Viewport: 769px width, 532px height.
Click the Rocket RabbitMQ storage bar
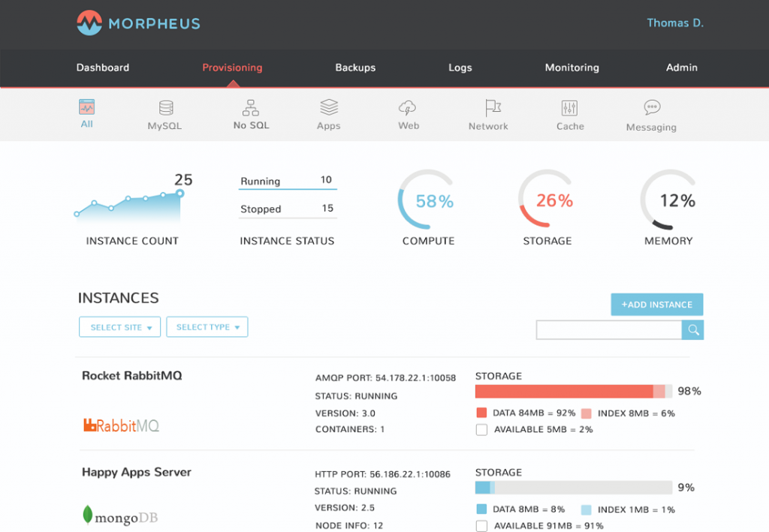click(x=573, y=391)
